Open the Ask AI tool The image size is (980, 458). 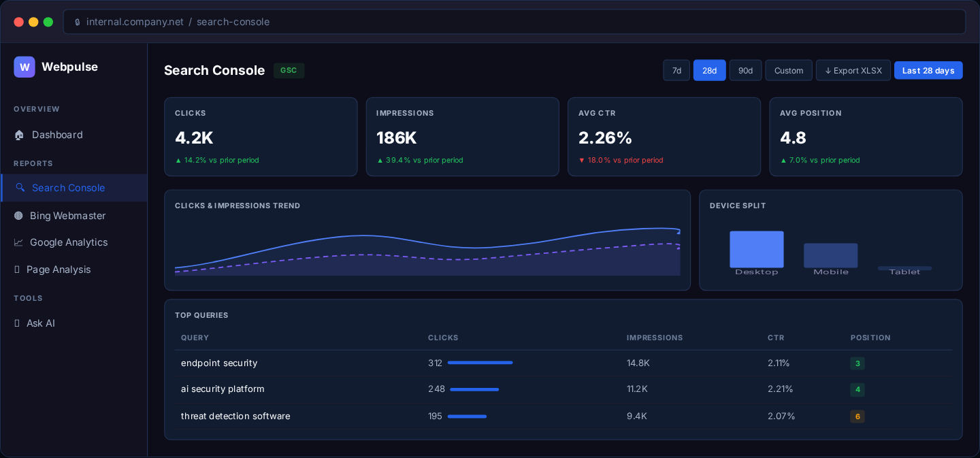click(x=73, y=323)
